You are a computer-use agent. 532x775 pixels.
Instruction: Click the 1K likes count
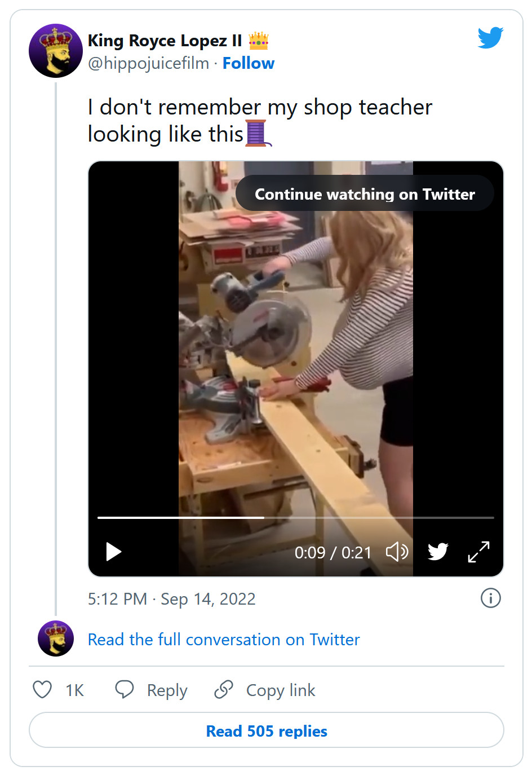click(x=74, y=690)
